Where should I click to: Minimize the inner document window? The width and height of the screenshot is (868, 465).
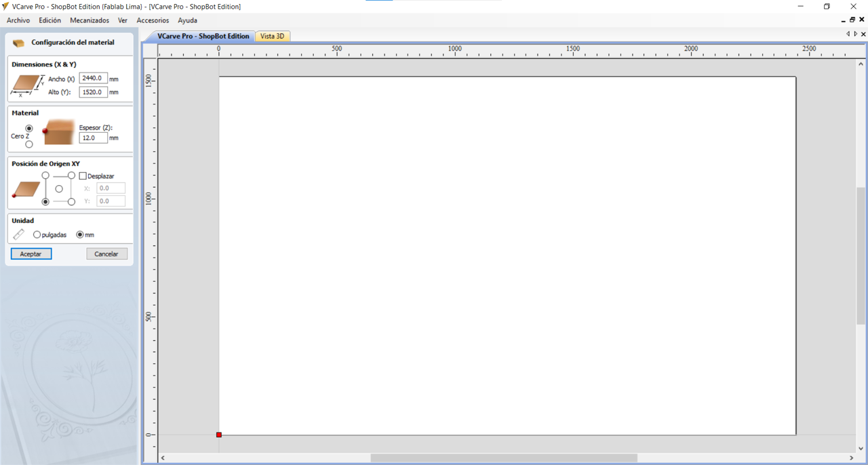[x=843, y=20]
